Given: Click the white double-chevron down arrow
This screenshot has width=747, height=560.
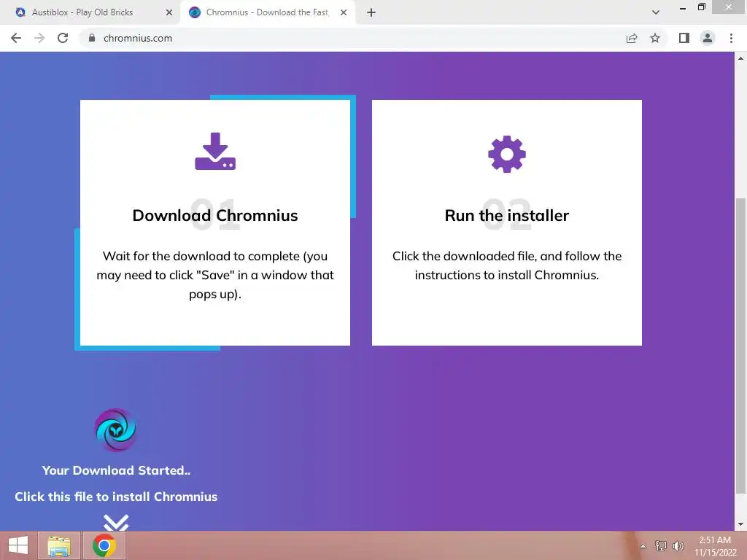Looking at the screenshot, I should coord(116,522).
